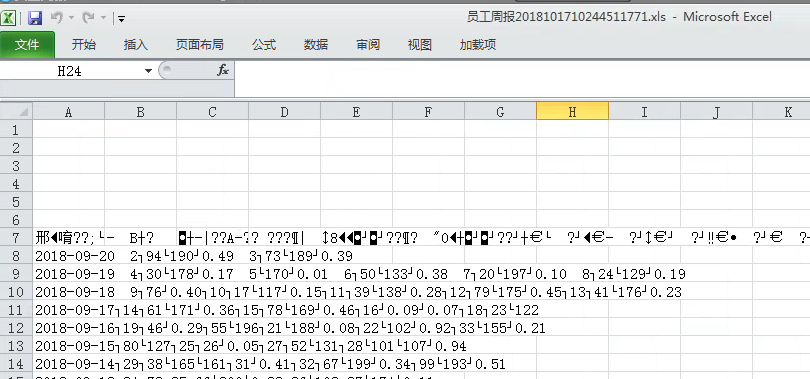Click the cell starting 2018-09-16
810x379 pixels.
click(69, 328)
